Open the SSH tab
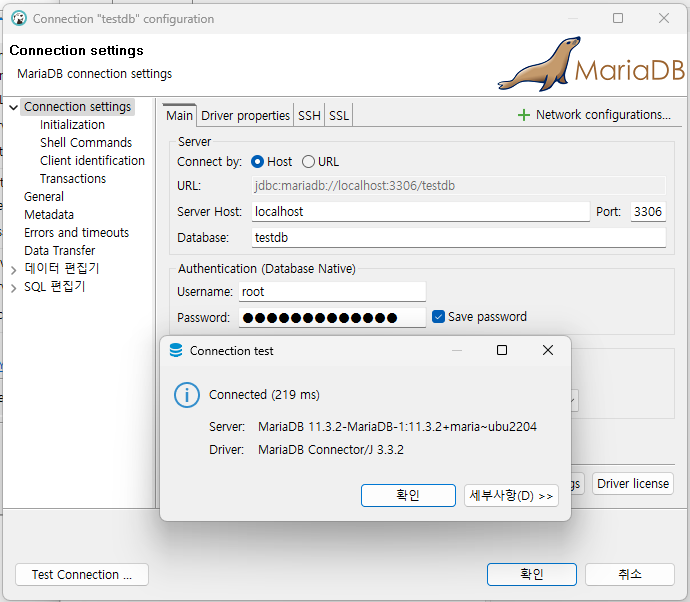The width and height of the screenshot is (690, 602). coord(309,116)
